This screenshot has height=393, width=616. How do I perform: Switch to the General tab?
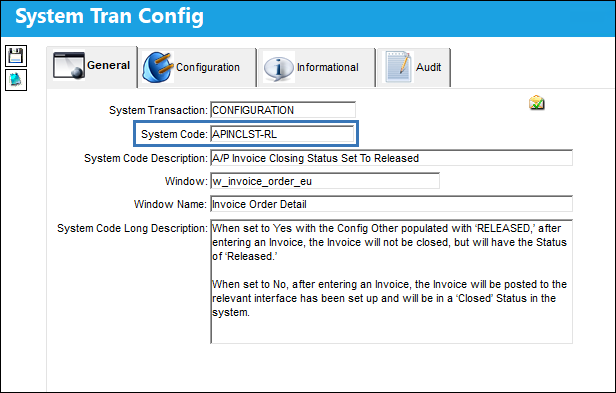(92, 66)
